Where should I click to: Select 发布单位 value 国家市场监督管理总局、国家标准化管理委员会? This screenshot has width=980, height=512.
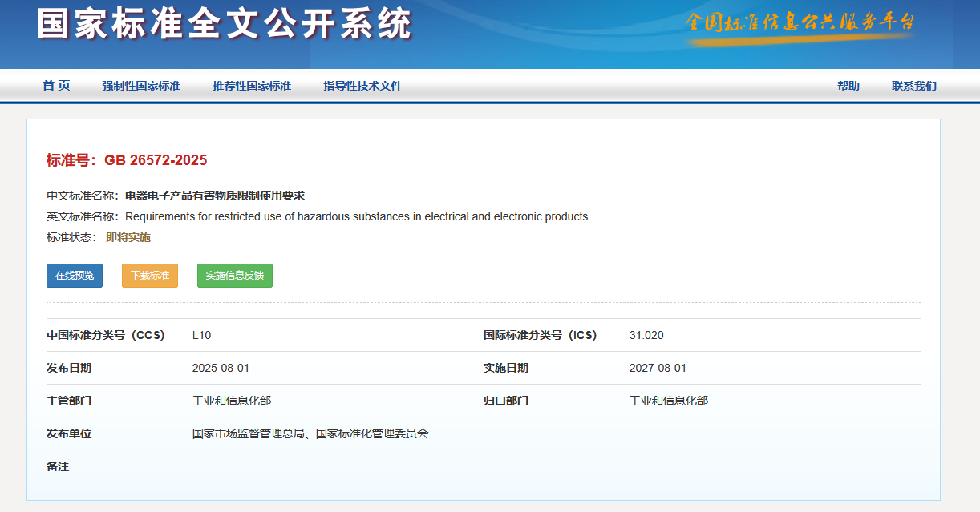(310, 433)
